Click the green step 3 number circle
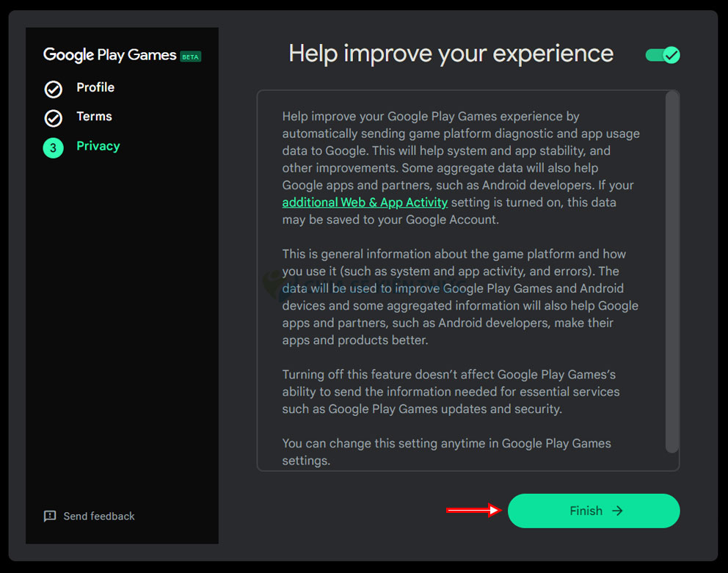This screenshot has width=728, height=573. click(x=53, y=147)
